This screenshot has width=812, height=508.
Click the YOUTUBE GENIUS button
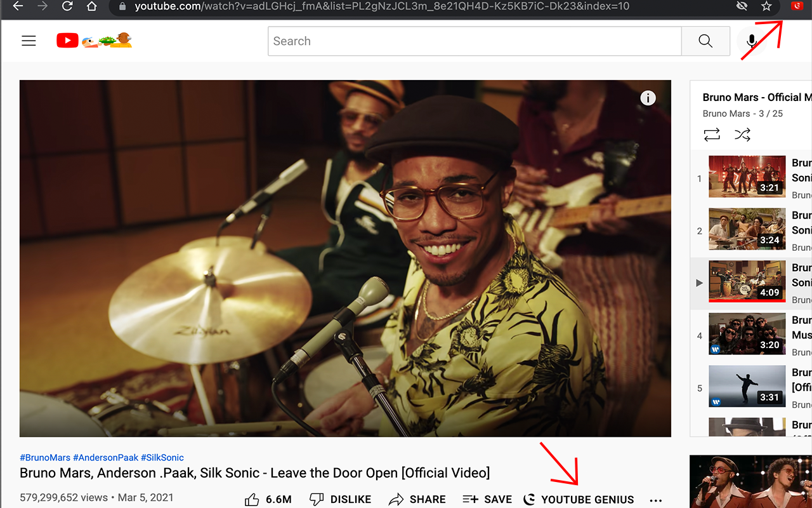(x=579, y=499)
